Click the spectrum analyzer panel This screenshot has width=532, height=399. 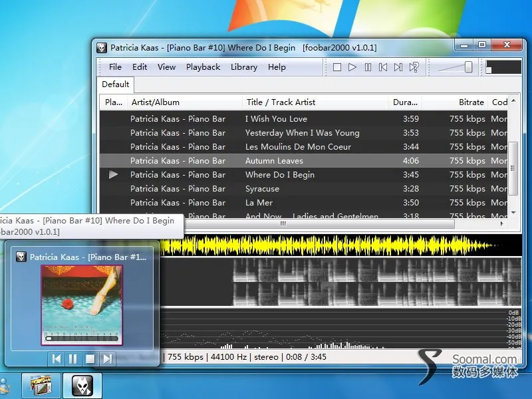340,328
